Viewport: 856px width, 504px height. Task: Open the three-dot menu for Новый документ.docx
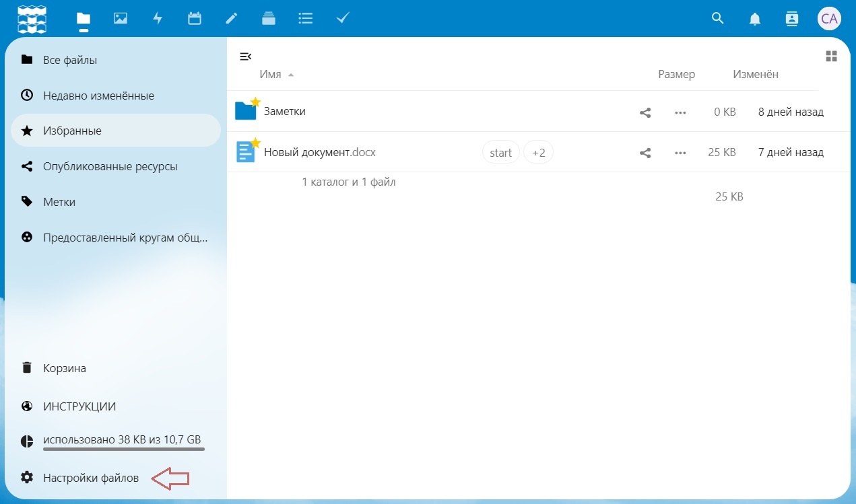click(x=680, y=153)
